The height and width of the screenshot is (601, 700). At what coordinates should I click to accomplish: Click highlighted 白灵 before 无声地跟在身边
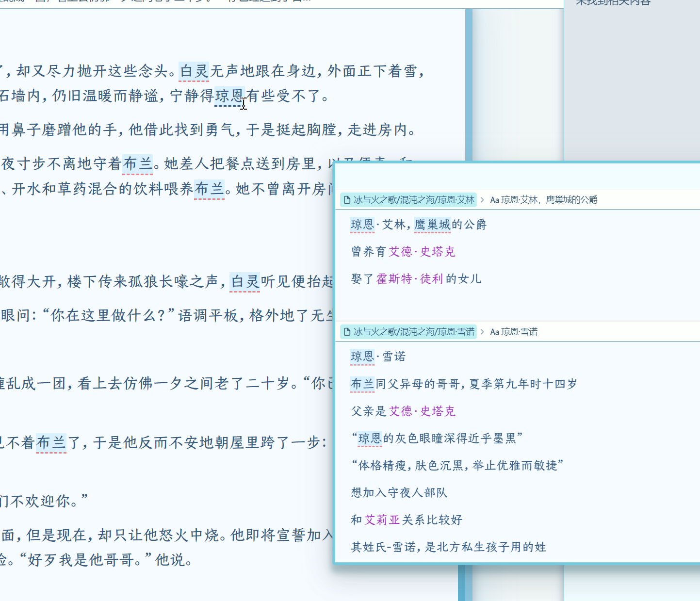pyautogui.click(x=194, y=71)
